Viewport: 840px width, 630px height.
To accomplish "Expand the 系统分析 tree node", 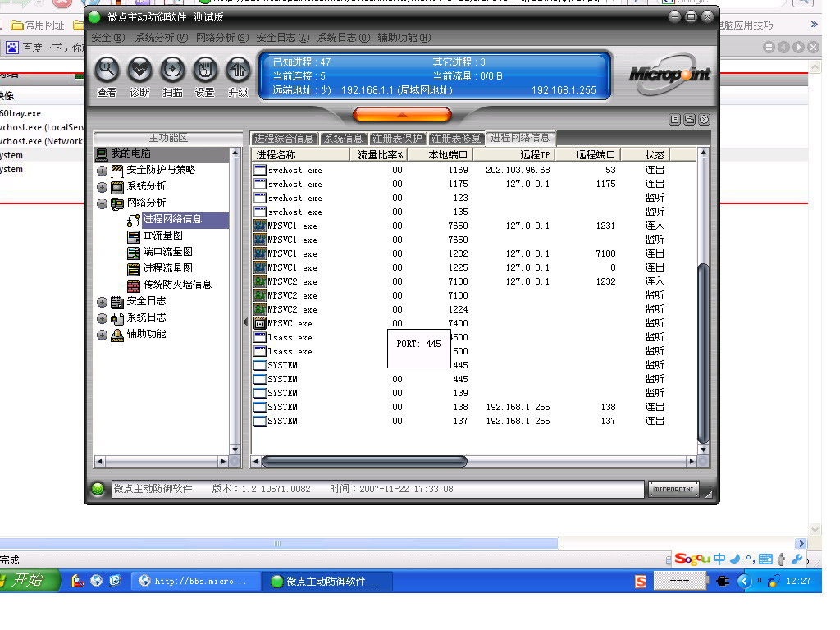I will pos(103,188).
